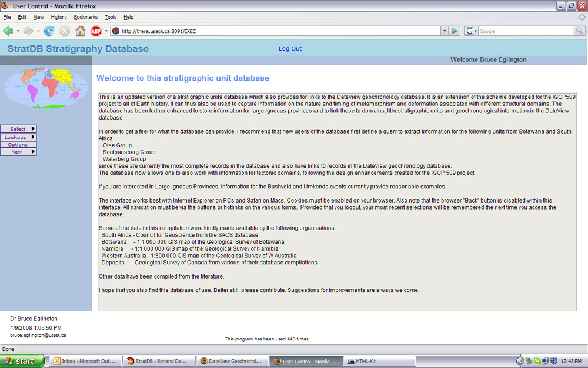Screen dimensions: 588x368
Task: Expand the address bar URL history dropdown
Action: [445, 31]
